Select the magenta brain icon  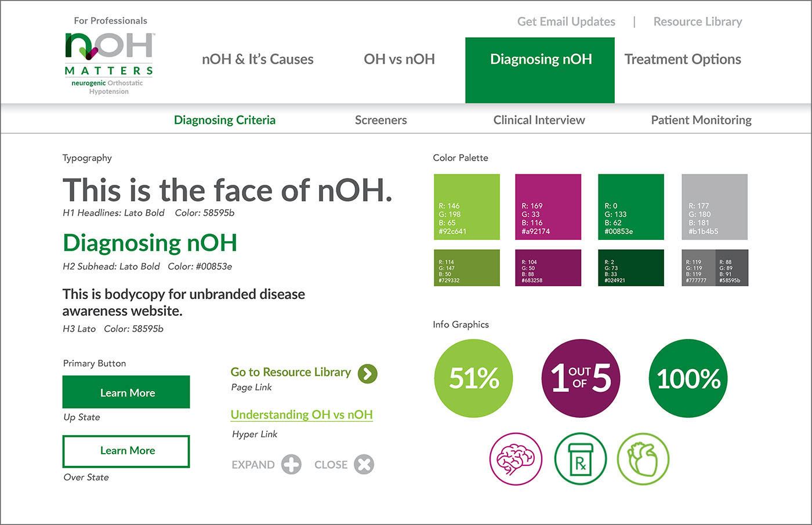[516, 459]
